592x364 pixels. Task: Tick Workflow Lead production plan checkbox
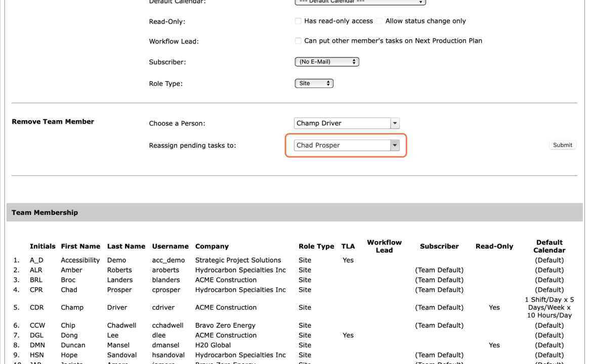click(298, 41)
